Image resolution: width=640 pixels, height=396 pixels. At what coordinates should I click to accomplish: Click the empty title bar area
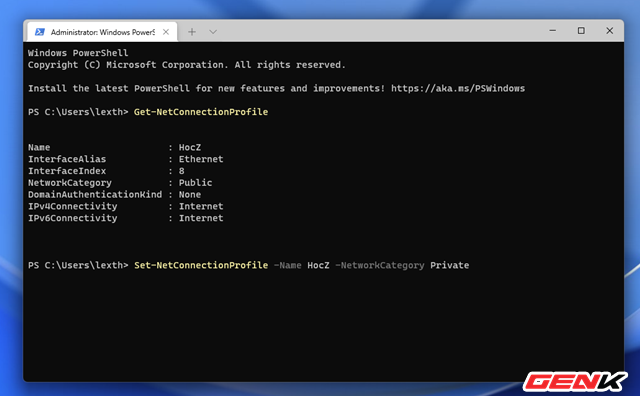pyautogui.click(x=380, y=31)
